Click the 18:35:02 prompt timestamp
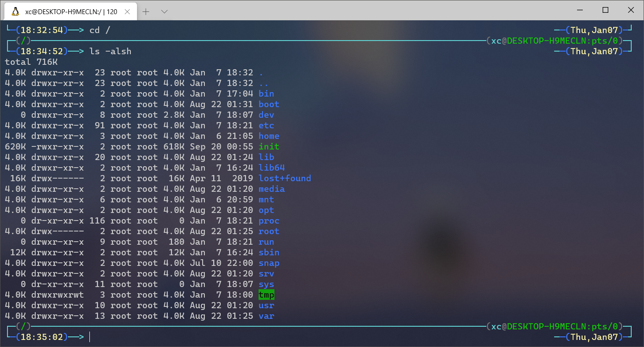 click(42, 337)
